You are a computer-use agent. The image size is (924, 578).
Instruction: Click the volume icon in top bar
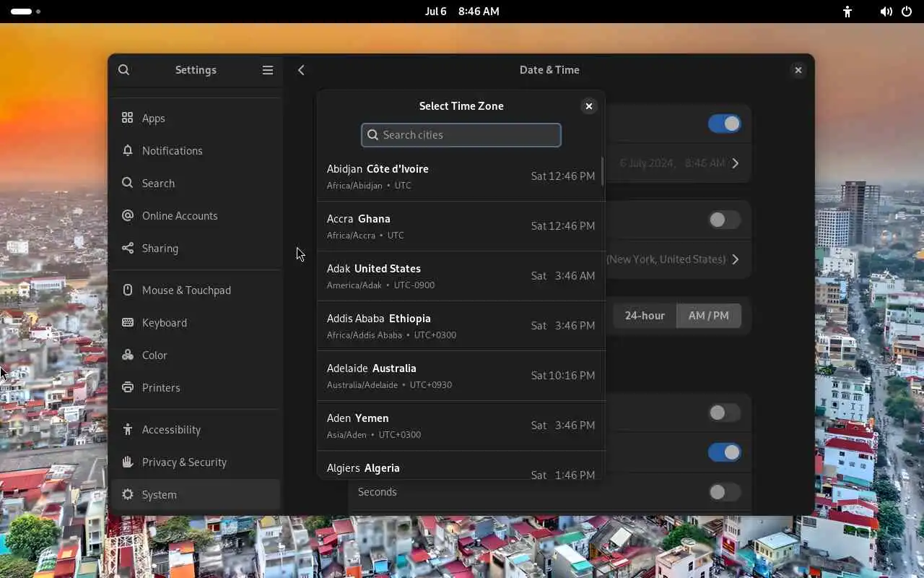(x=886, y=12)
